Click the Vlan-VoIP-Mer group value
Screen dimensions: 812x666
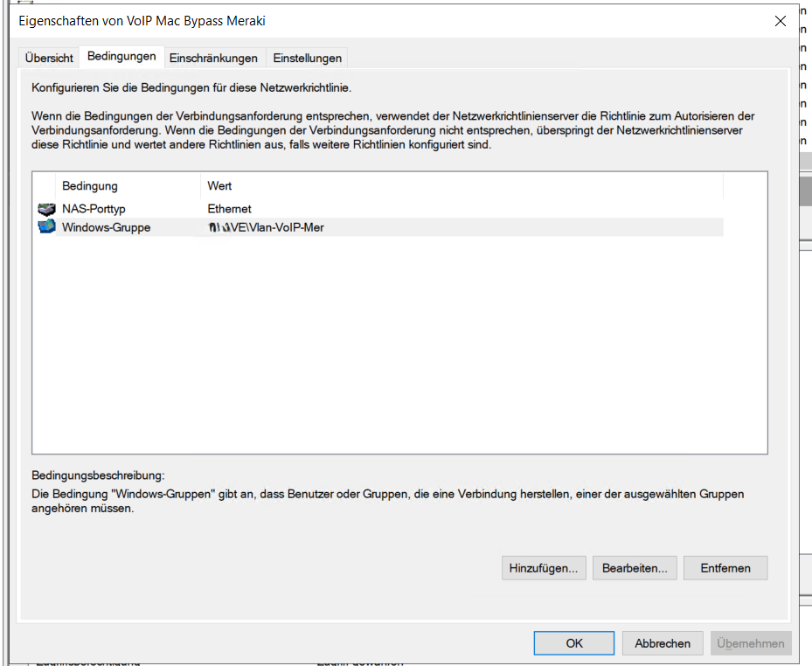(x=271, y=228)
